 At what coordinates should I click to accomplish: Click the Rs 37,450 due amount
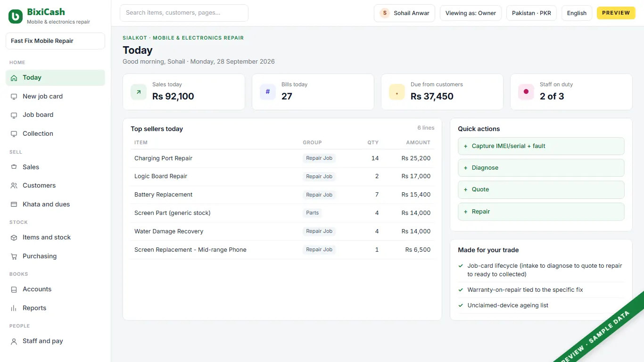tap(432, 97)
